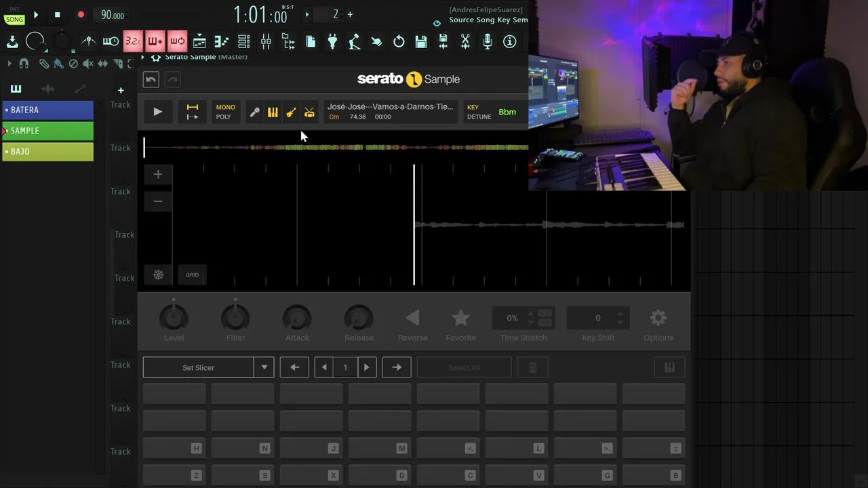
Task: Open the plugin picker plug icon
Action: [x=332, y=41]
